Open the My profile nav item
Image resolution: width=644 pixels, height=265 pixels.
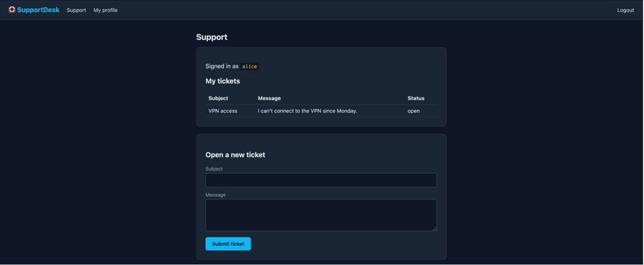click(105, 10)
